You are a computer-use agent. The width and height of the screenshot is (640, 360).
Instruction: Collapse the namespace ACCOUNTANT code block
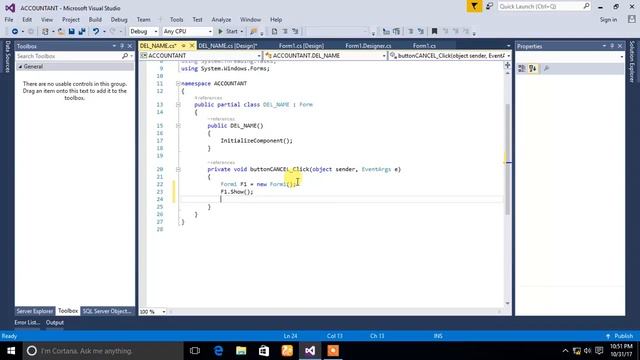[x=178, y=83]
